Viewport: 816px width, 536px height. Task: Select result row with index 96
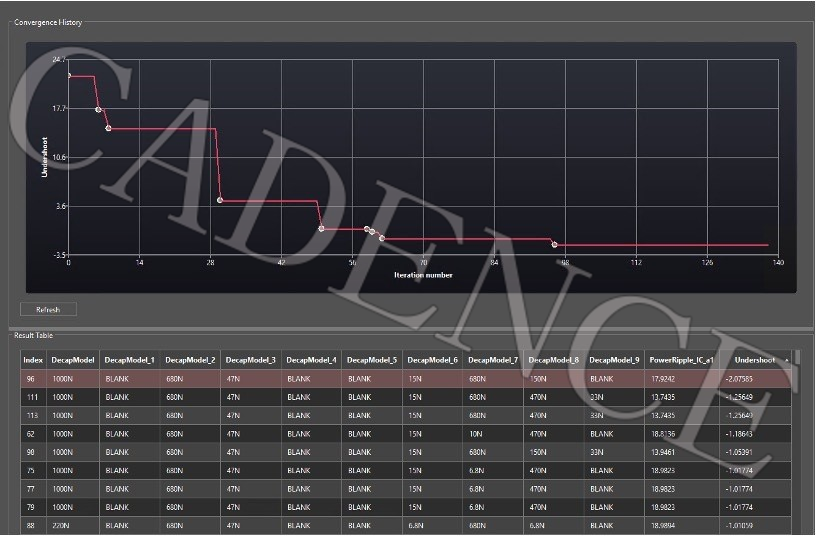pyautogui.click(x=406, y=379)
